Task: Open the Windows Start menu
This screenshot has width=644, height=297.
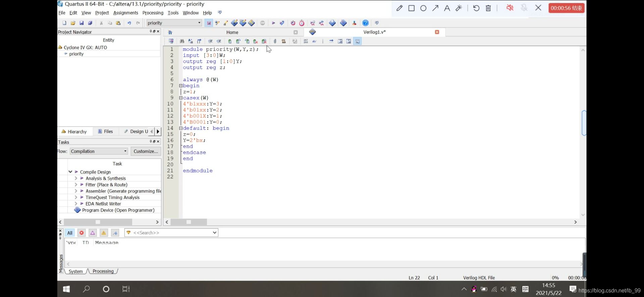Action: coord(66,289)
